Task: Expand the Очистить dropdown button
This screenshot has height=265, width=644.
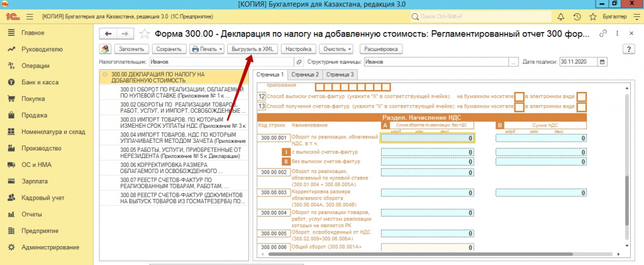Action: [336, 48]
